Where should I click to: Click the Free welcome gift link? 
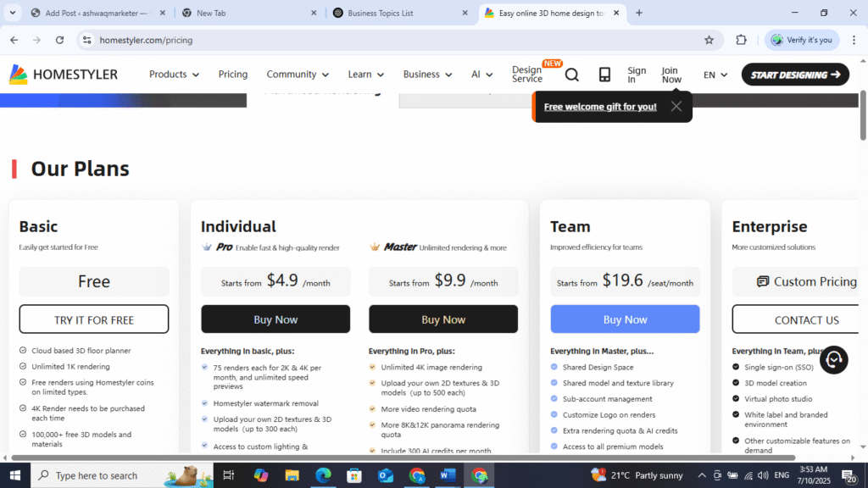[600, 107]
